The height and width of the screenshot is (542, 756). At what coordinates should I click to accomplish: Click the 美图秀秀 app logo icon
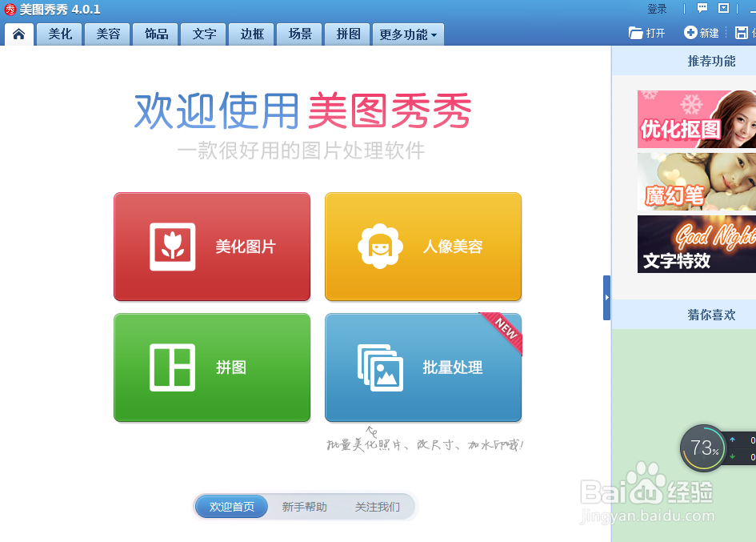click(x=10, y=9)
